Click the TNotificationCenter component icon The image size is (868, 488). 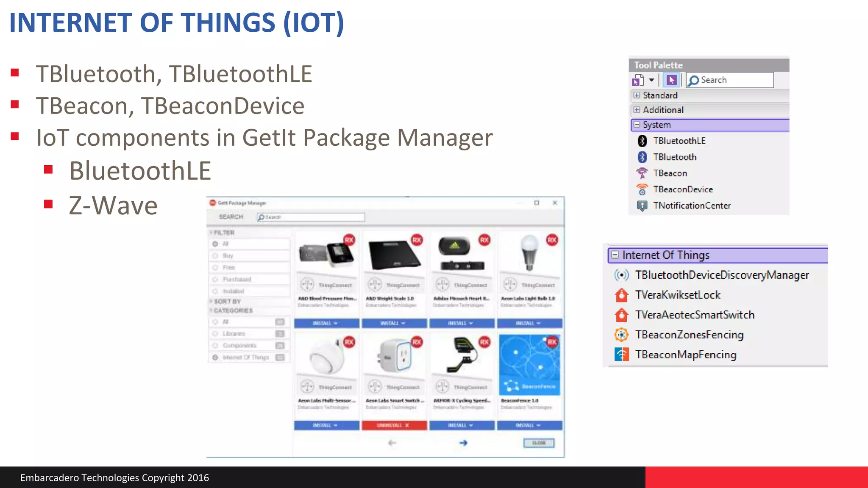(x=642, y=205)
